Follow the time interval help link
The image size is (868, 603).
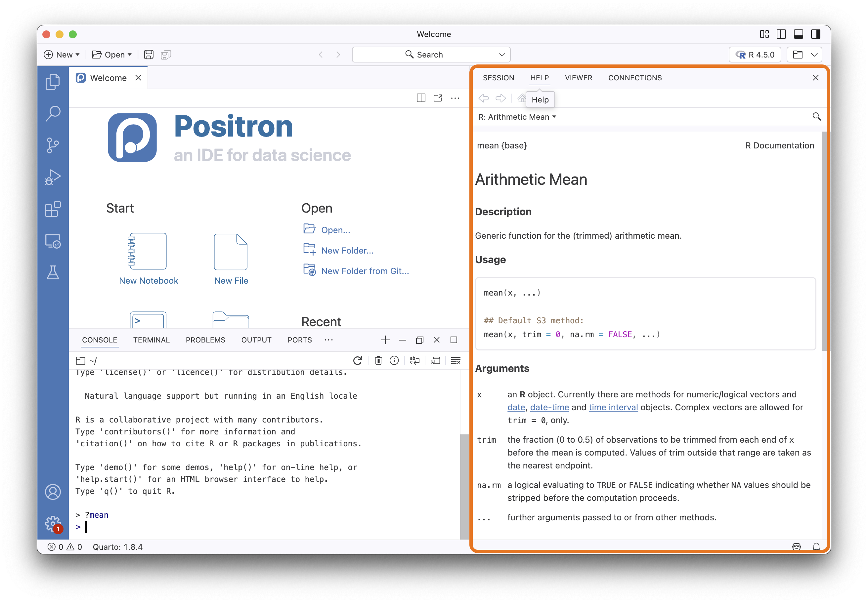coord(613,407)
